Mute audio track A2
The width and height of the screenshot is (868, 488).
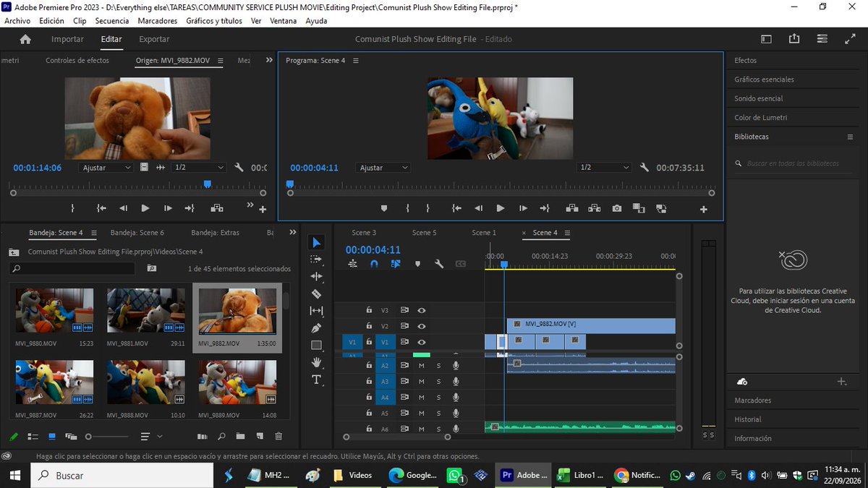click(x=421, y=365)
